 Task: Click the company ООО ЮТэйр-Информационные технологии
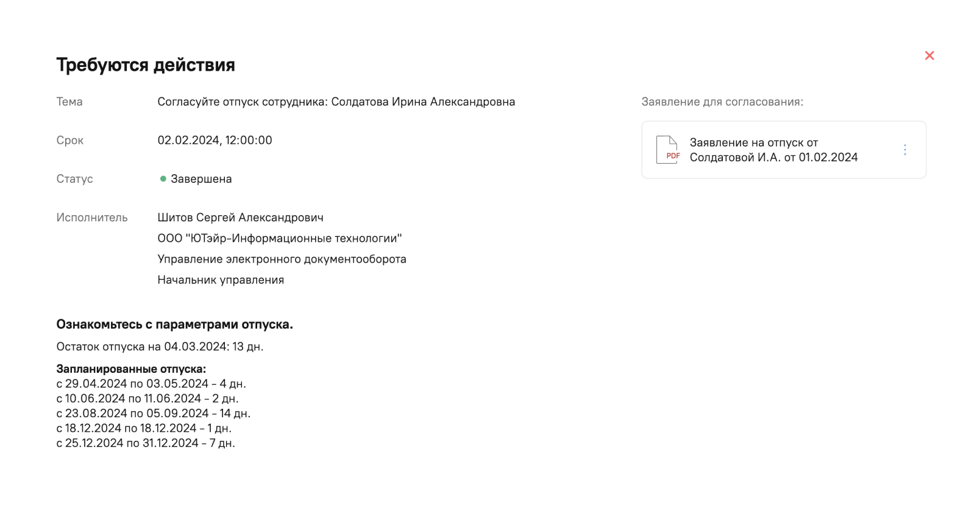click(x=279, y=238)
